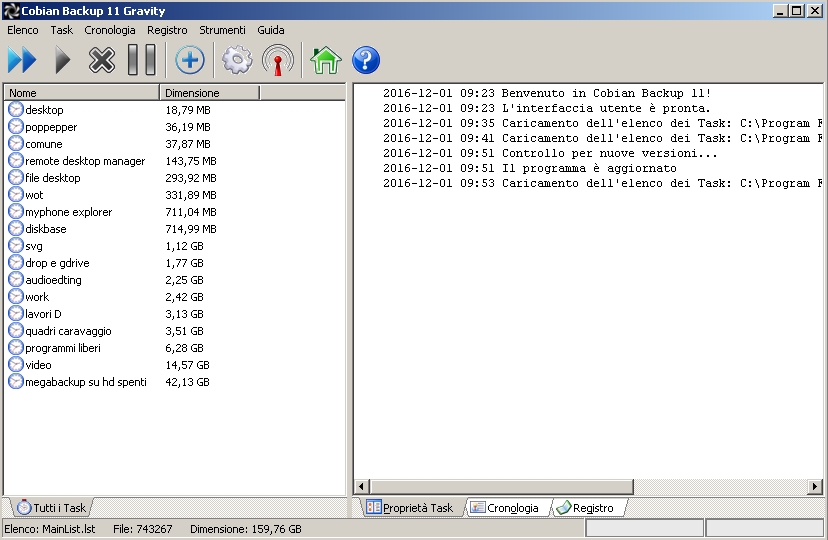Select the remote desktop manager task
Image resolution: width=828 pixels, height=540 pixels.
click(85, 161)
